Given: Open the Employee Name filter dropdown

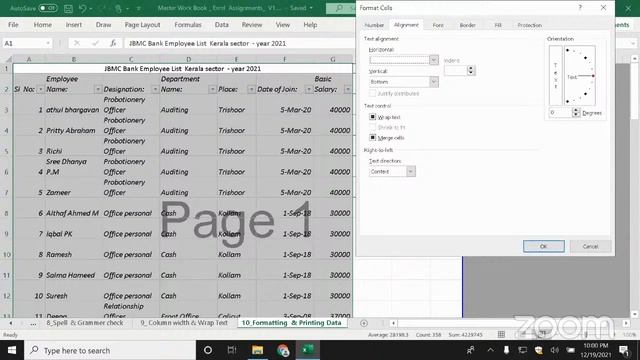Looking at the screenshot, I should tap(98, 89).
